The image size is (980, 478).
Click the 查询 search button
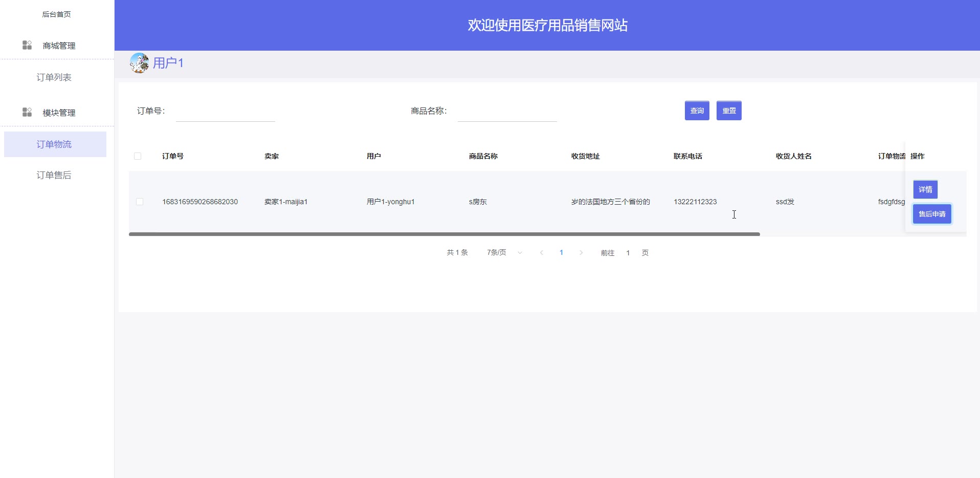pyautogui.click(x=697, y=111)
